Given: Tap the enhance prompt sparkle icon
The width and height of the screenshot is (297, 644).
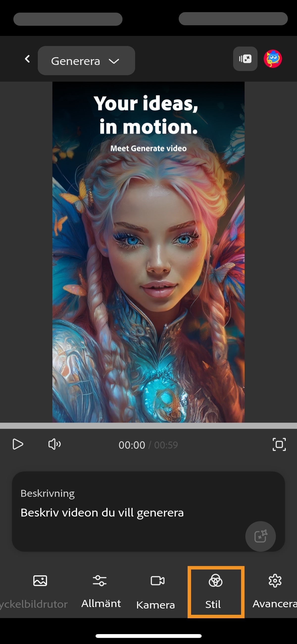Looking at the screenshot, I should 260,536.
